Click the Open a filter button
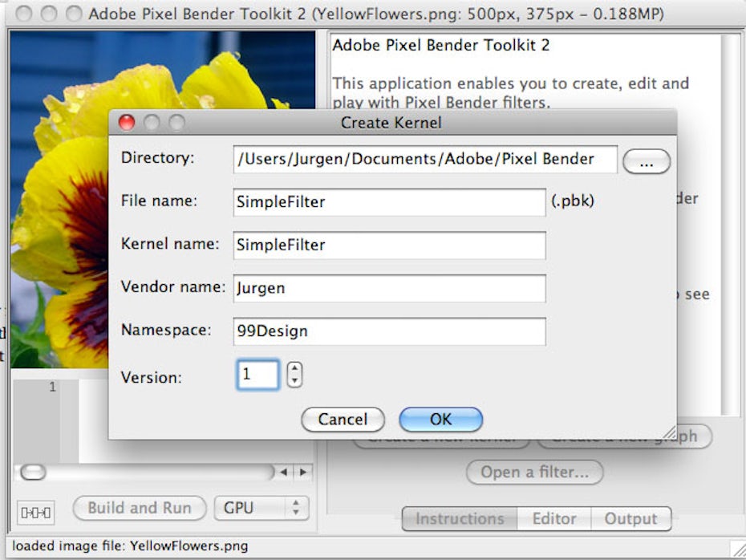Screen dimensions: 746x560 [x=534, y=473]
